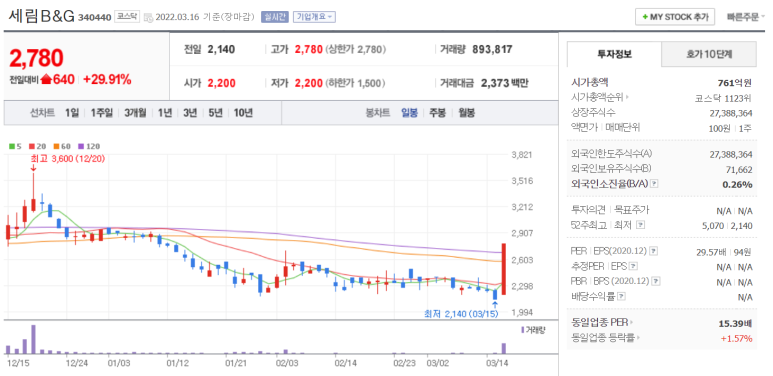Click the +29.91% change value
This screenshot has height=376, width=773.
coord(107,79)
